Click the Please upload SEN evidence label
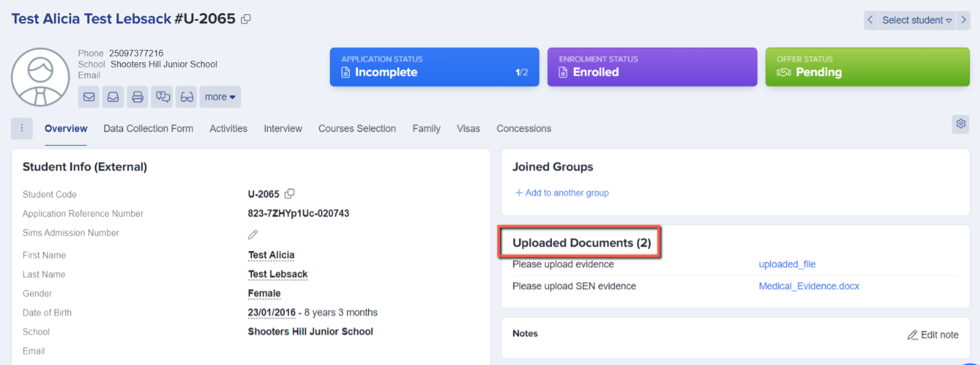Viewport: 980px width, 365px height. tap(574, 286)
